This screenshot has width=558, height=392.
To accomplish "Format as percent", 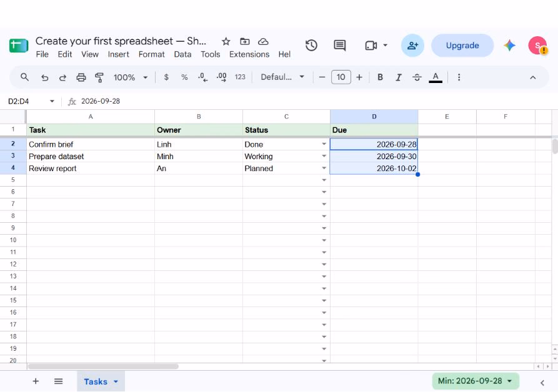I will coord(184,77).
